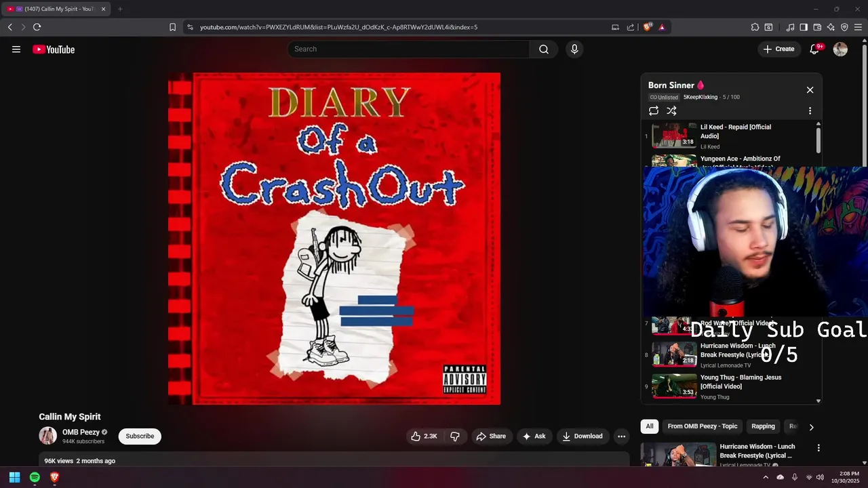Go to YouTube home via logo
The height and width of the screenshot is (488, 868).
tap(54, 49)
